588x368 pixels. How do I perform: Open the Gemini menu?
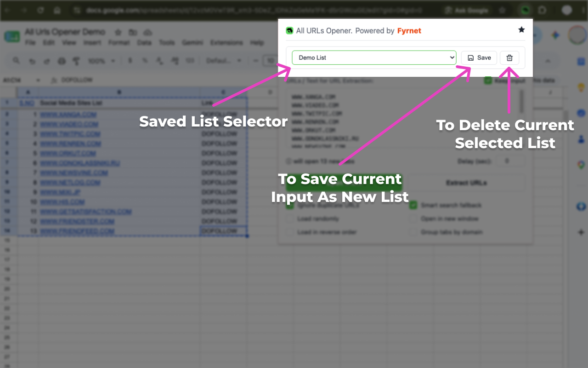coord(192,43)
